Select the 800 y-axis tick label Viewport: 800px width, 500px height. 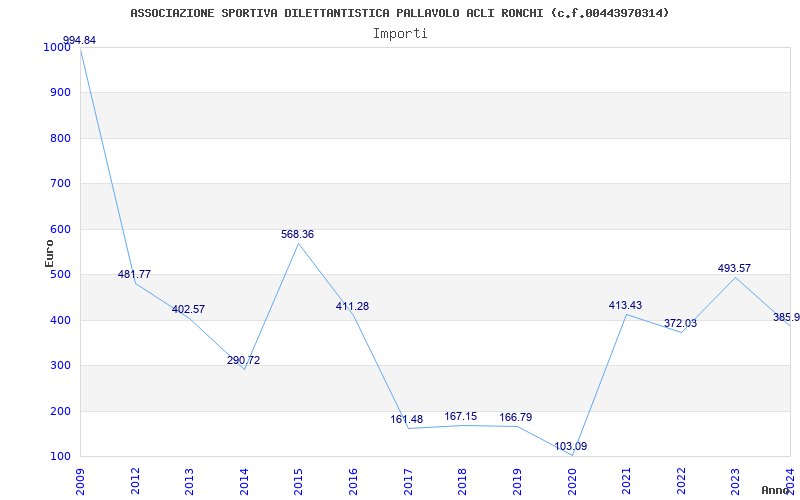tap(60, 138)
